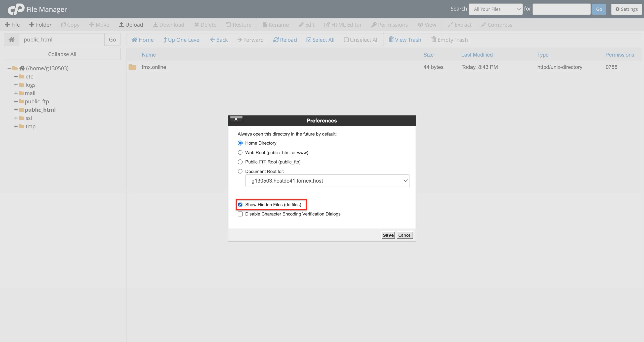Click the home icon beside path field
Image resolution: width=644 pixels, height=342 pixels.
coord(12,39)
